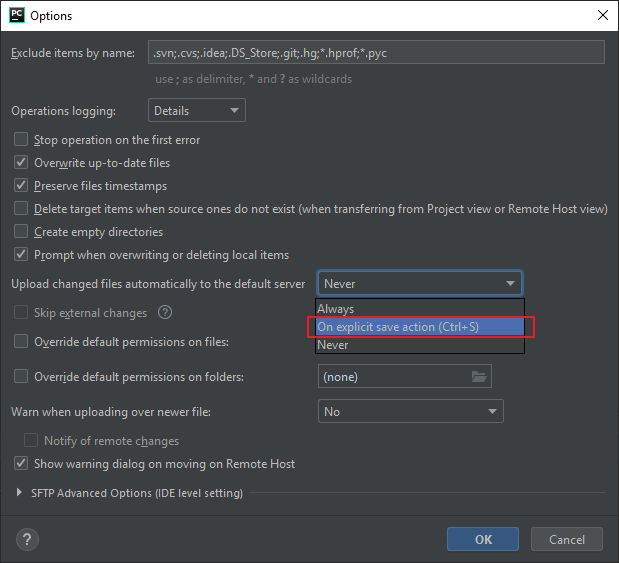Enable Delete target items when source missing
The width and height of the screenshot is (619, 563).
coord(21,208)
